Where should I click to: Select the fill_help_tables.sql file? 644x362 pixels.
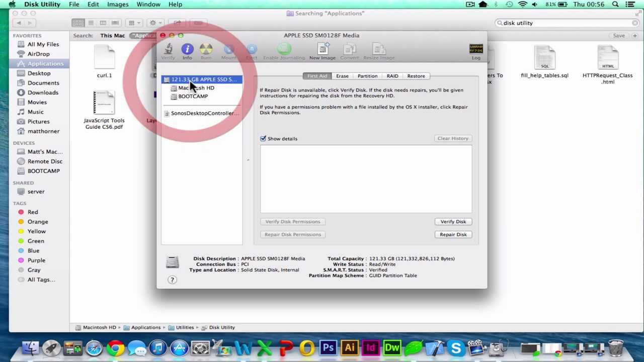[x=544, y=62]
